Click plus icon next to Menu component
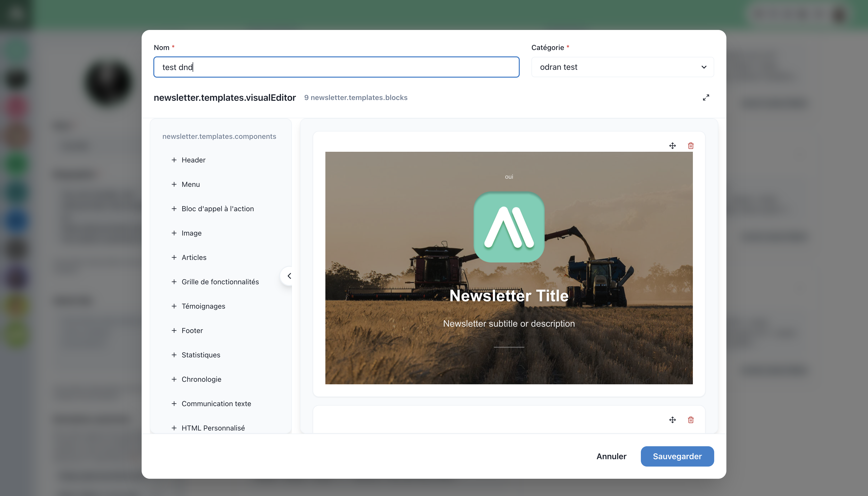 pos(174,184)
